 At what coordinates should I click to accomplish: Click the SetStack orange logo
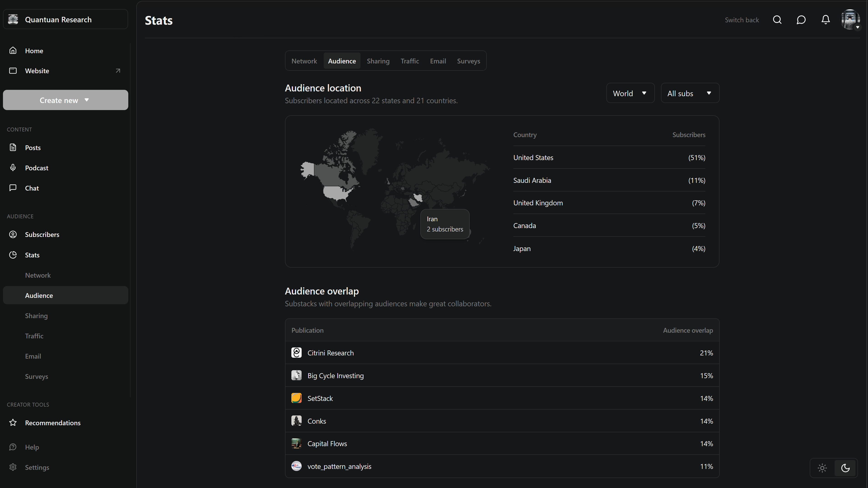pos(296,398)
